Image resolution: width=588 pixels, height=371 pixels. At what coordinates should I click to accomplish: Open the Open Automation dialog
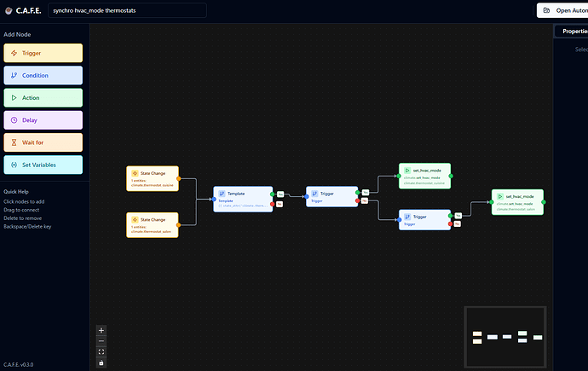point(562,10)
